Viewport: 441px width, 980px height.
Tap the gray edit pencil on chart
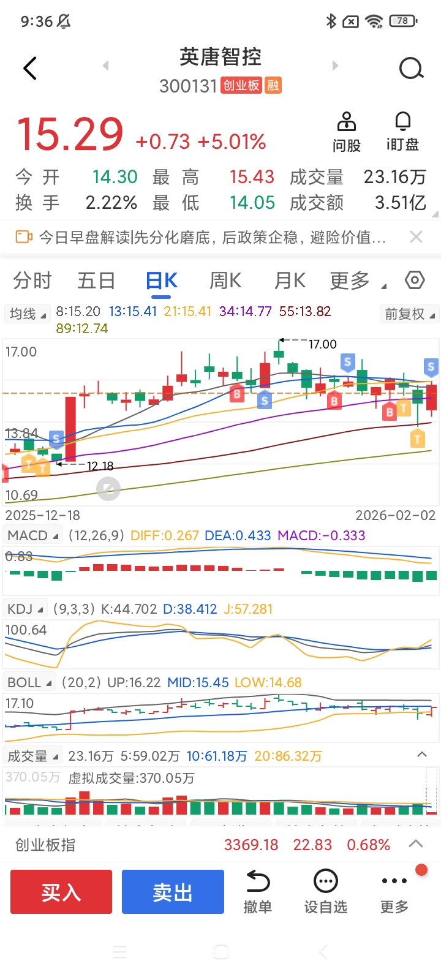[x=108, y=489]
